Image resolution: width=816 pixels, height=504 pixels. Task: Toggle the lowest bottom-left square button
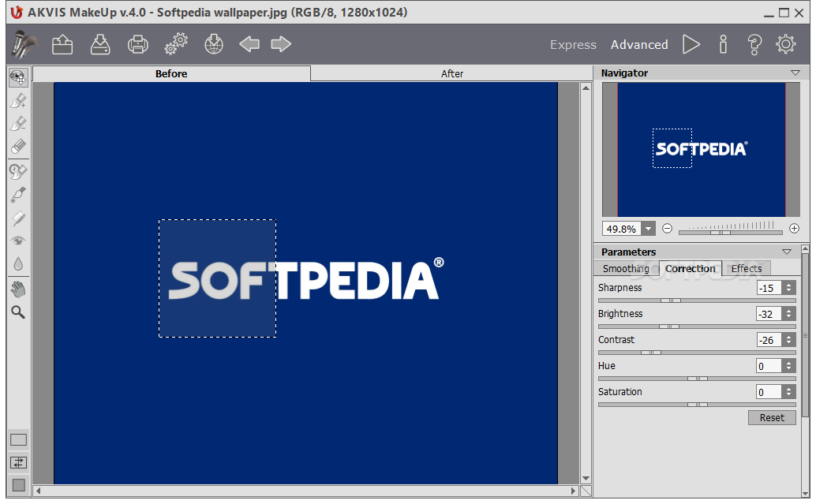(18, 485)
